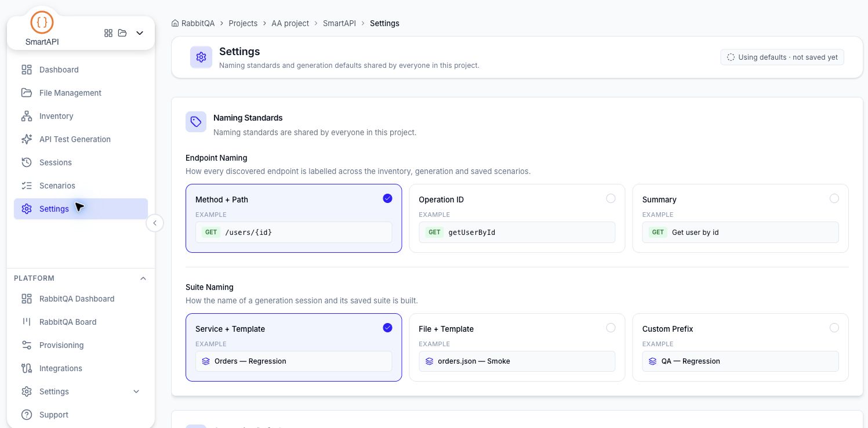Select Operation ID endpoint naming
The height and width of the screenshot is (428, 868).
(517, 219)
